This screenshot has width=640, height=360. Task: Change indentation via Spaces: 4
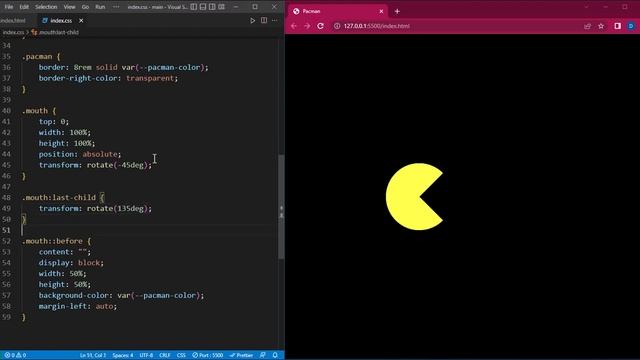coord(123,356)
